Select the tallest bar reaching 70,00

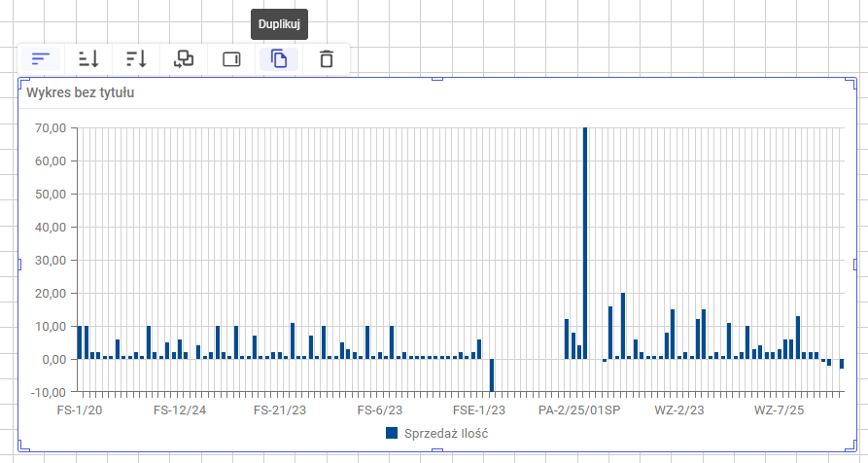click(x=585, y=243)
